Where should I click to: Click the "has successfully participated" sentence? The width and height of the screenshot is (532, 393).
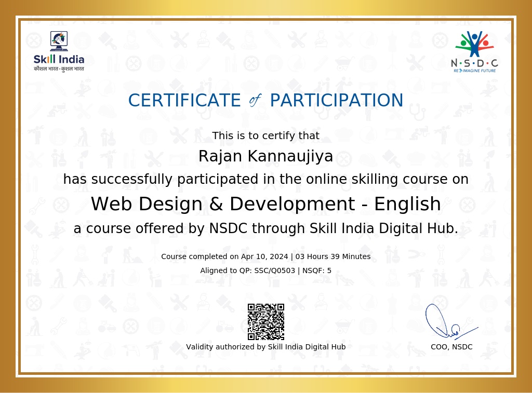tap(265, 179)
